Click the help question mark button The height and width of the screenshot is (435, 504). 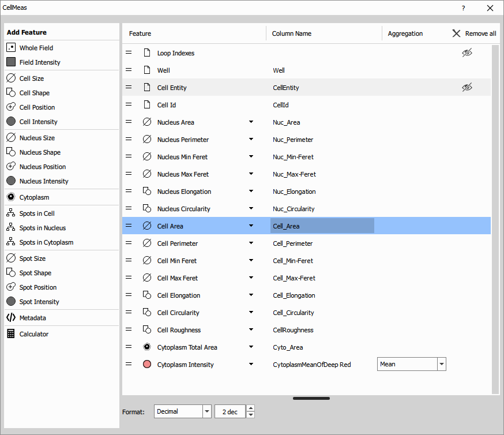(464, 8)
